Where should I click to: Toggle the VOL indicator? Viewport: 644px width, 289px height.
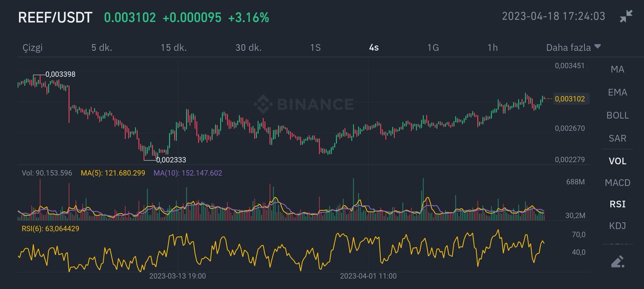pyautogui.click(x=617, y=161)
